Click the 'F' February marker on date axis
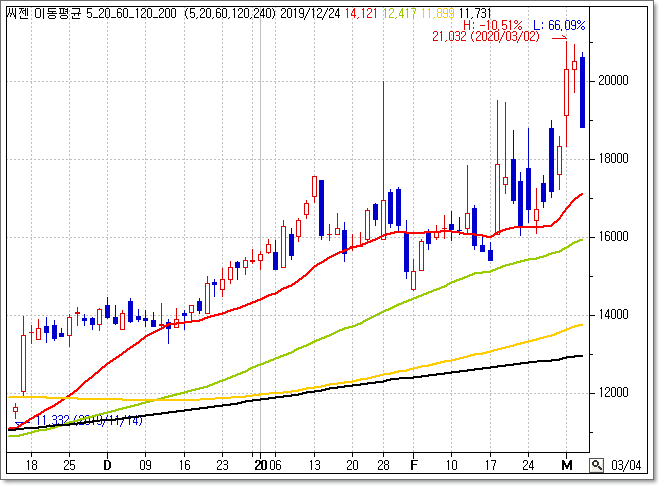The height and width of the screenshot is (486, 660). tap(414, 465)
